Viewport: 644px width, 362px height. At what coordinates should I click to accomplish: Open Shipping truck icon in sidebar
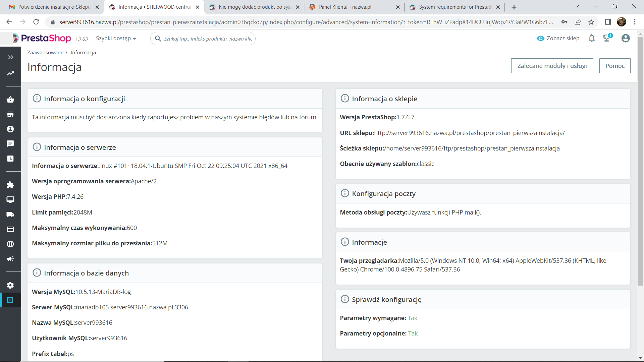(x=10, y=215)
